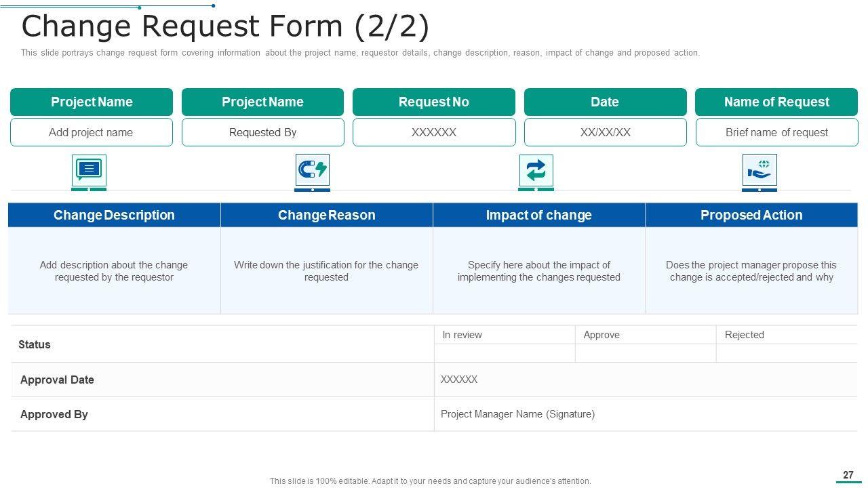Click the Name of Request header

tap(776, 102)
